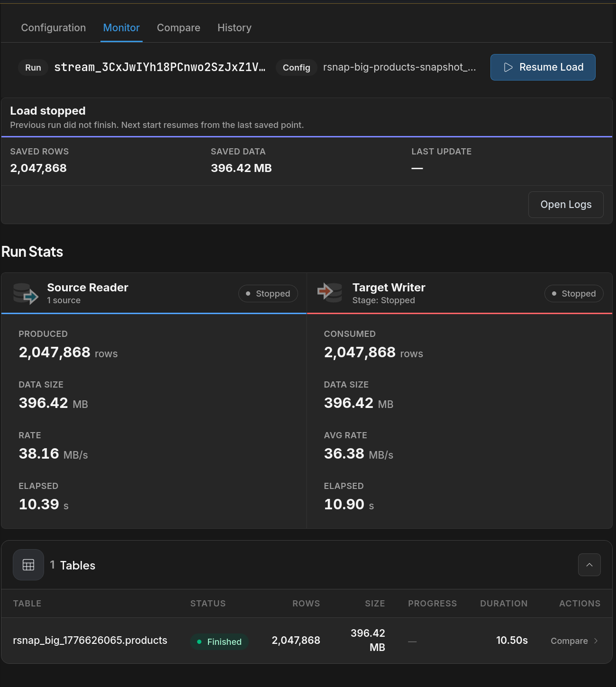
Task: Click Compare link in products table row
Action: (569, 641)
